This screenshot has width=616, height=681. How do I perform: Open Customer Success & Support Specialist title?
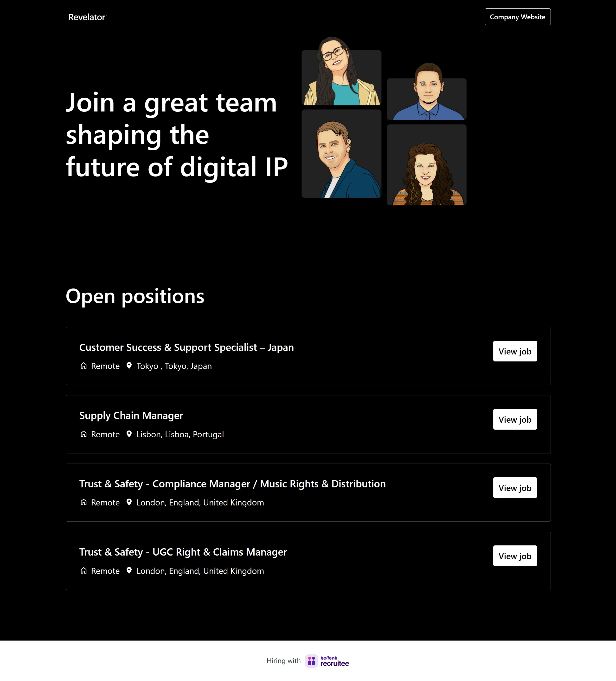click(186, 347)
